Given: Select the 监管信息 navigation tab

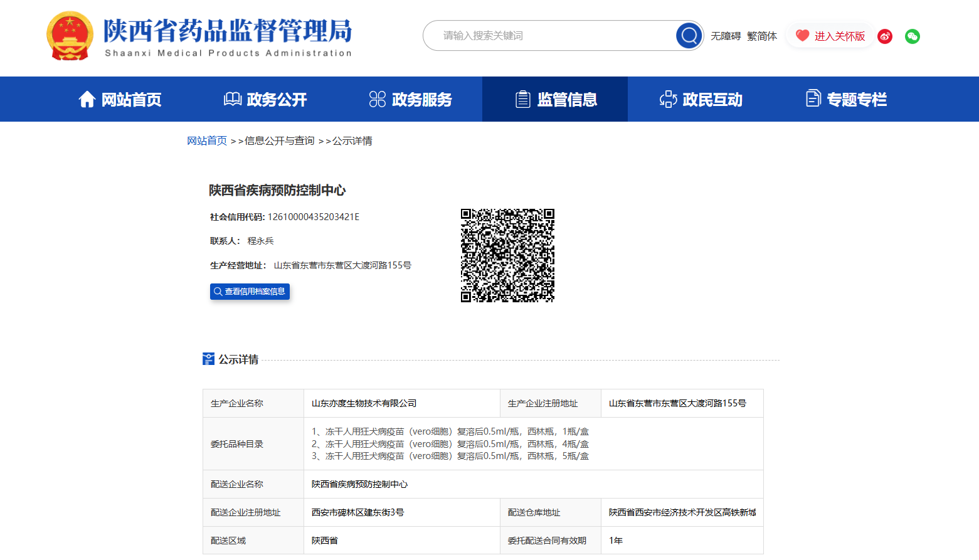Looking at the screenshot, I should (x=567, y=100).
